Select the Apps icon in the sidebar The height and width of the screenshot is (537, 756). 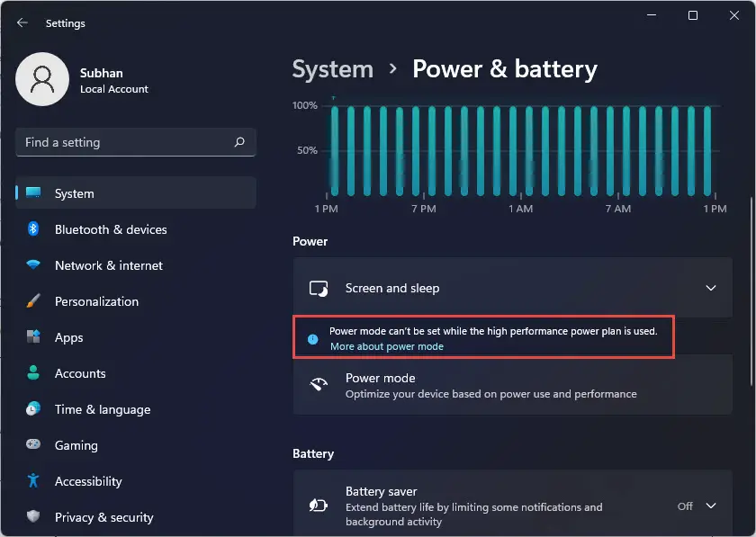point(33,336)
